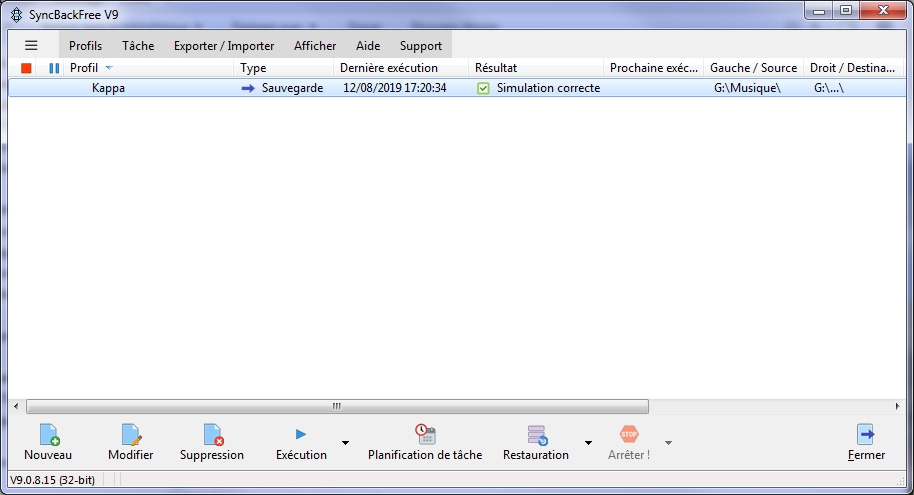
Task: Click the scrollbar left arrow
Action: tap(16, 406)
